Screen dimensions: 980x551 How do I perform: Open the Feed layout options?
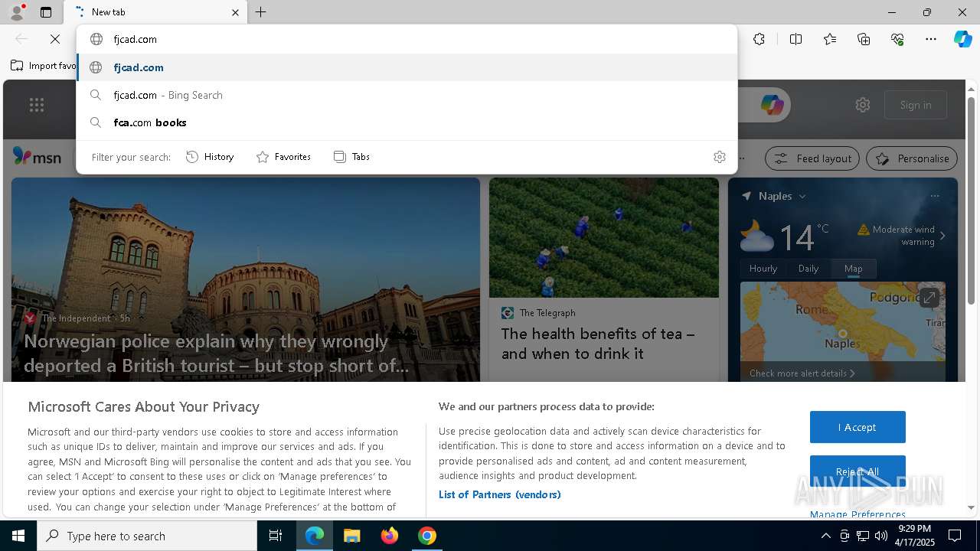coord(813,158)
